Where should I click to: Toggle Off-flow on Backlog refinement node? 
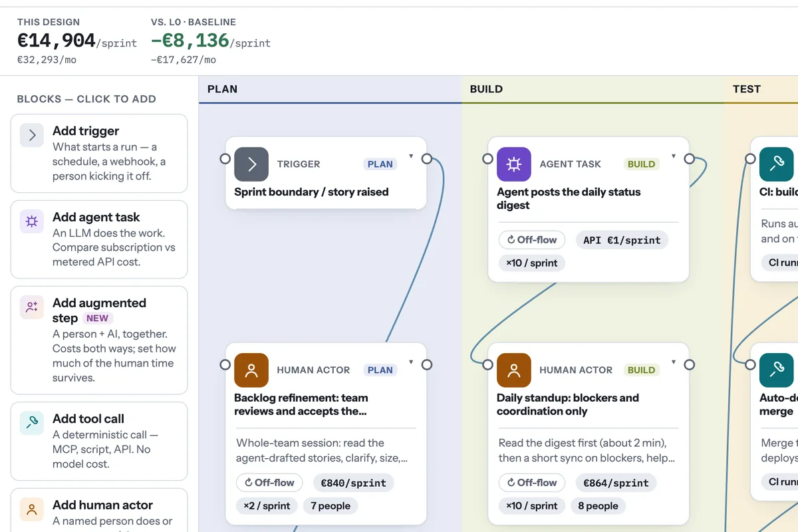pyautogui.click(x=269, y=483)
